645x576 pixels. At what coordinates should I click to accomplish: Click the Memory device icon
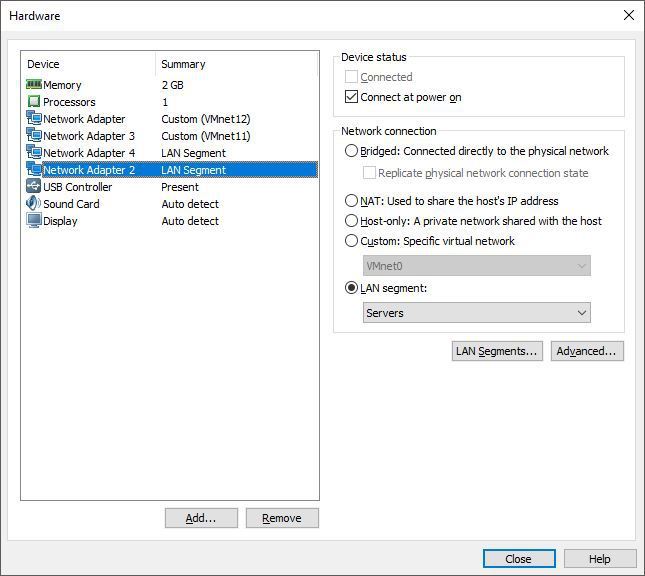tap(34, 84)
